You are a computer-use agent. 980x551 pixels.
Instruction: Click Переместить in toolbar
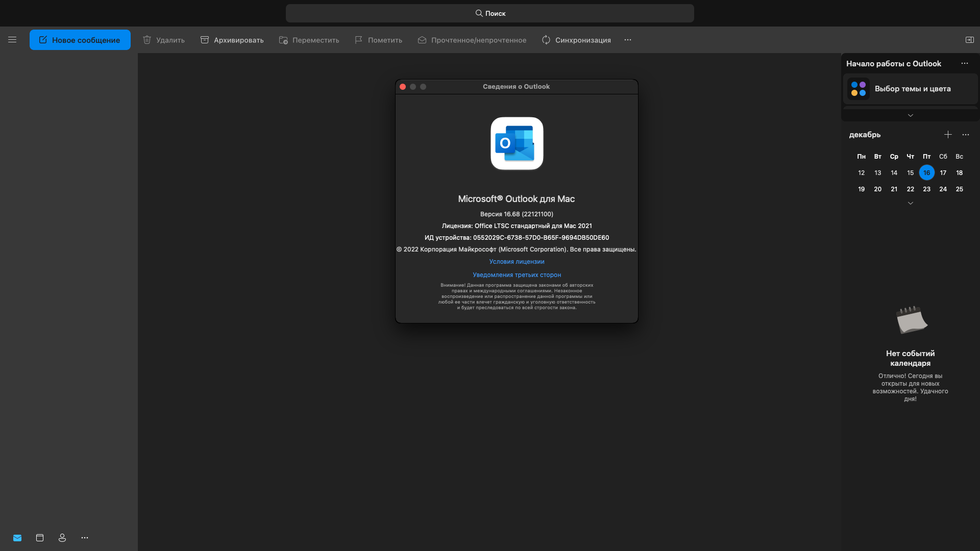point(309,40)
